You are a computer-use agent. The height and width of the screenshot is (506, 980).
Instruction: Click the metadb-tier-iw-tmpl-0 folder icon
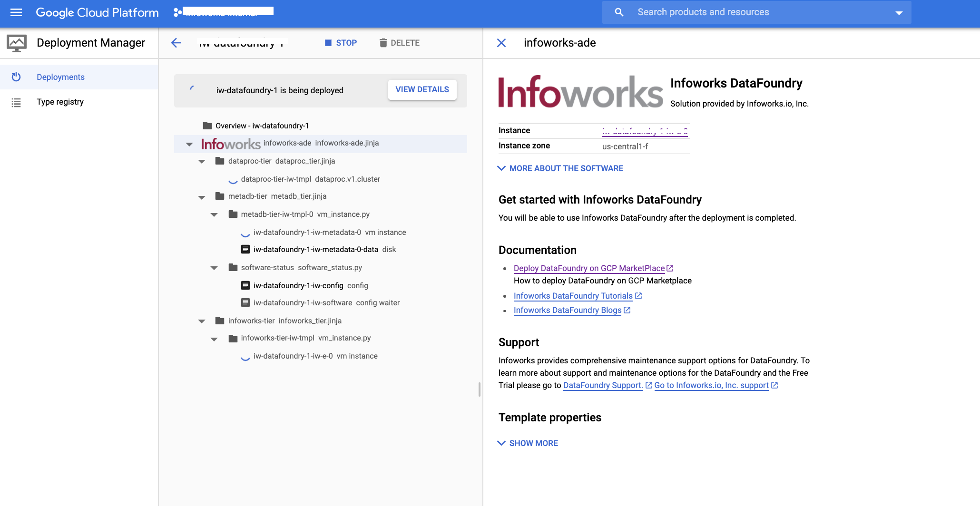point(233,214)
